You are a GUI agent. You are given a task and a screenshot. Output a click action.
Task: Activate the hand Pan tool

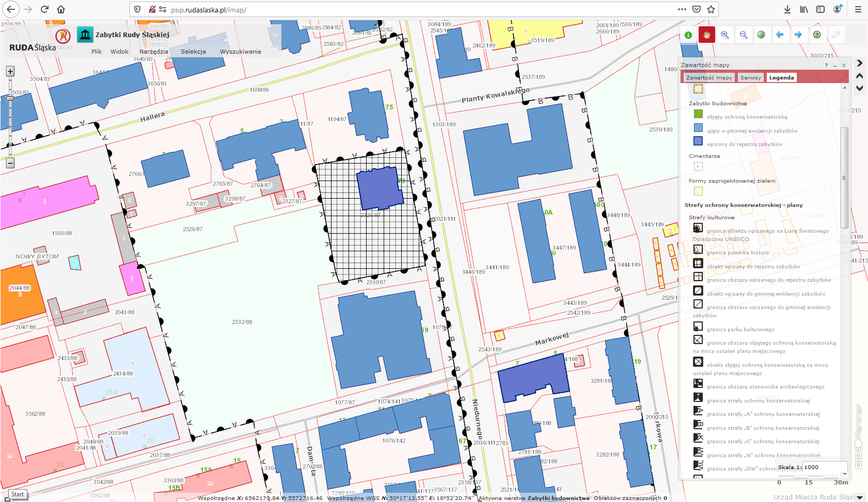point(706,35)
